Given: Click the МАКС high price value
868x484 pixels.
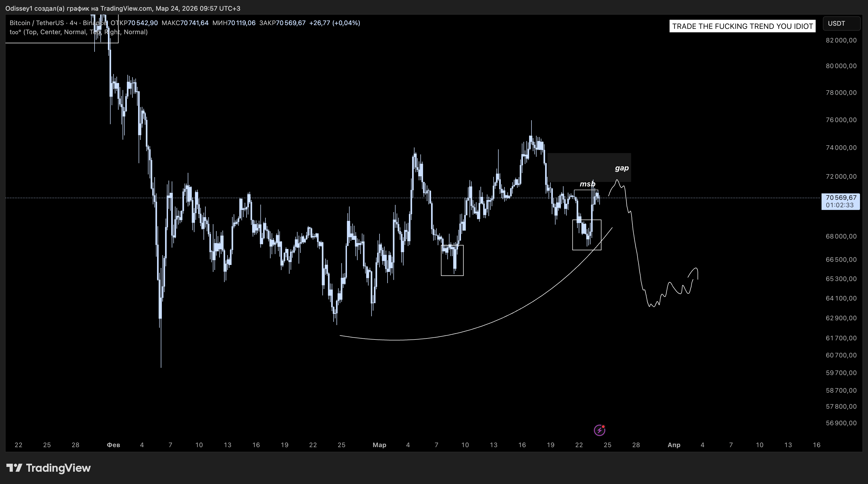Looking at the screenshot, I should pos(194,23).
